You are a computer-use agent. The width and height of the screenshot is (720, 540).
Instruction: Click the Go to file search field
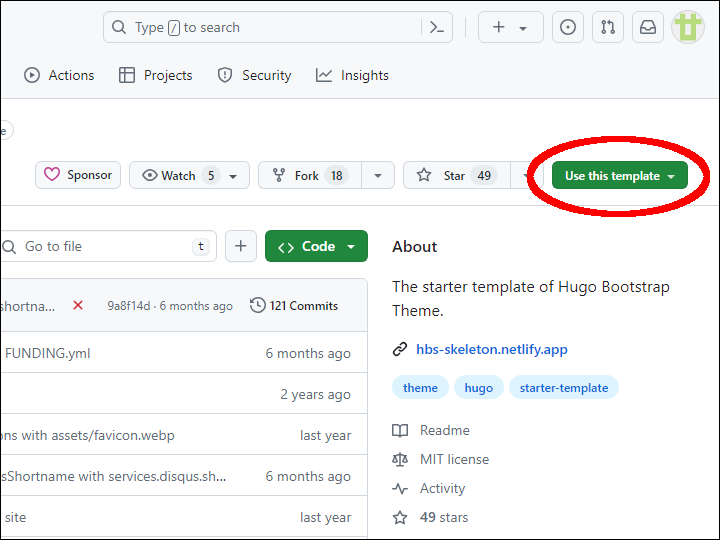coord(107,246)
